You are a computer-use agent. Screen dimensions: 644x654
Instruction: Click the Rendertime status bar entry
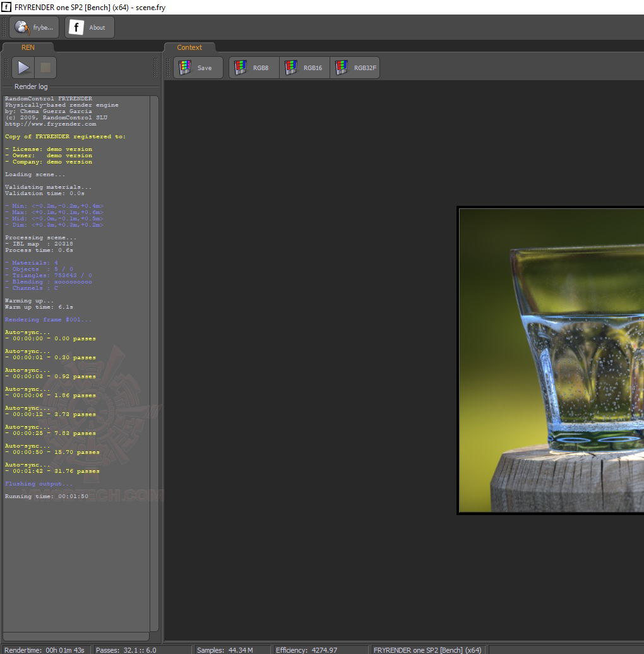coord(44,650)
